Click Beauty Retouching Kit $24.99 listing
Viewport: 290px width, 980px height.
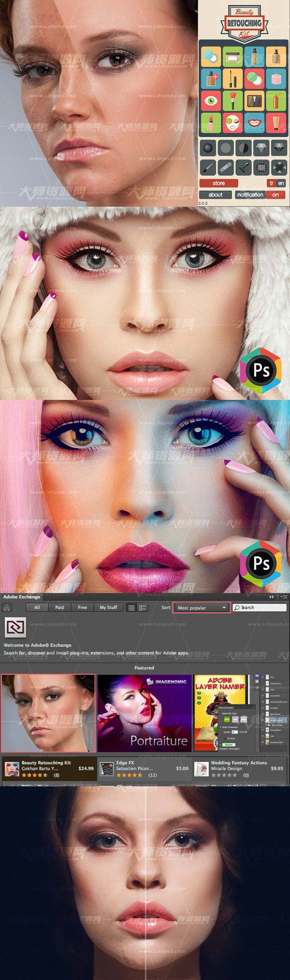48,769
